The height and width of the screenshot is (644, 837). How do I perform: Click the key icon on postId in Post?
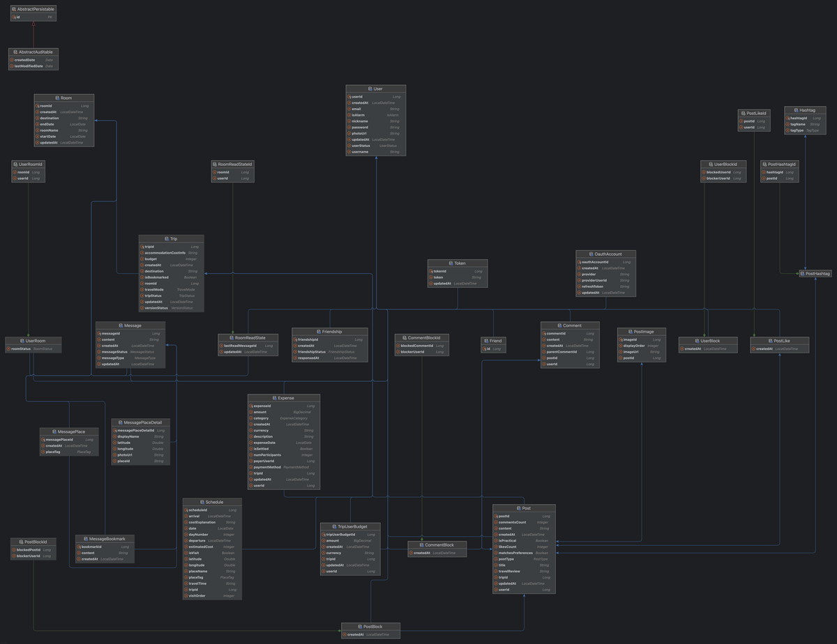coord(496,516)
